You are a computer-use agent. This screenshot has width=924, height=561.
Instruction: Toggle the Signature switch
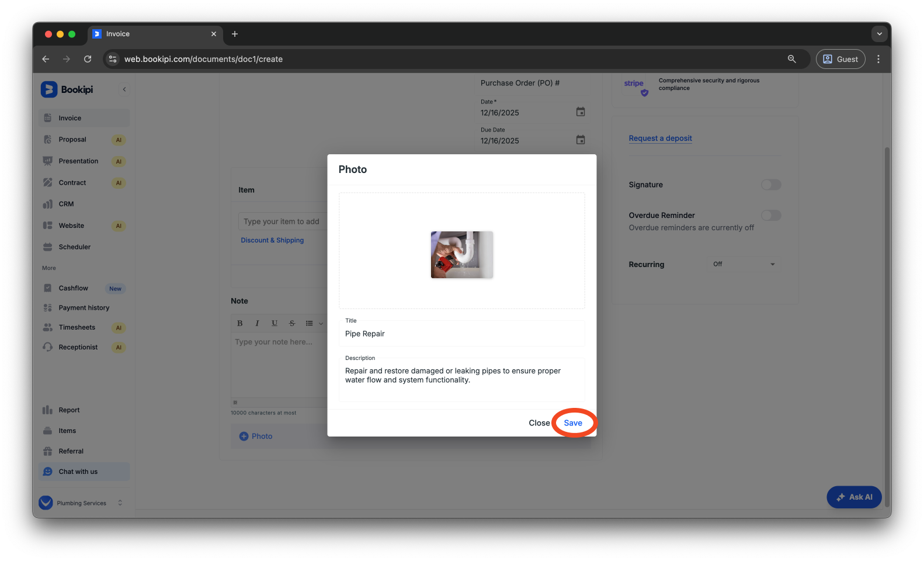(770, 185)
